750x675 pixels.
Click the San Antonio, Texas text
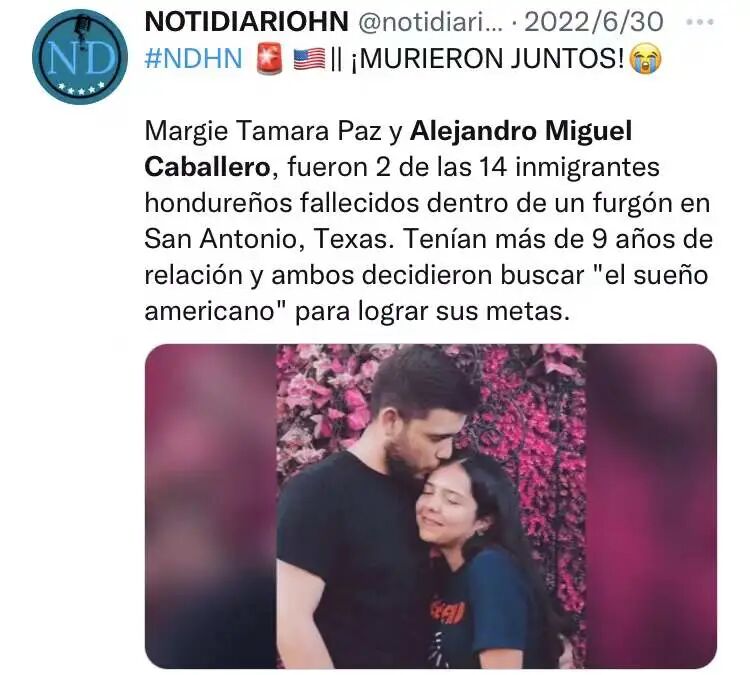pos(265,239)
